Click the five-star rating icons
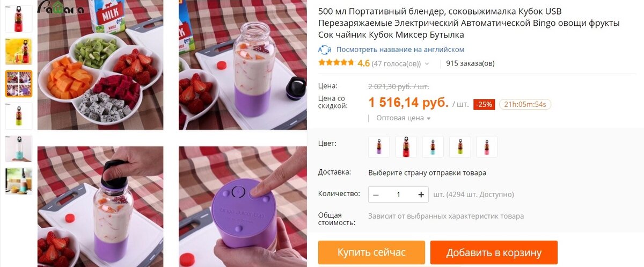Image resolution: width=644 pixels, height=267 pixels. pos(336,63)
